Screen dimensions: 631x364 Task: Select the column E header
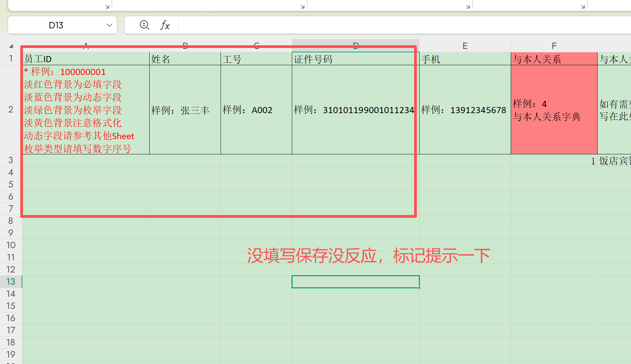[465, 46]
